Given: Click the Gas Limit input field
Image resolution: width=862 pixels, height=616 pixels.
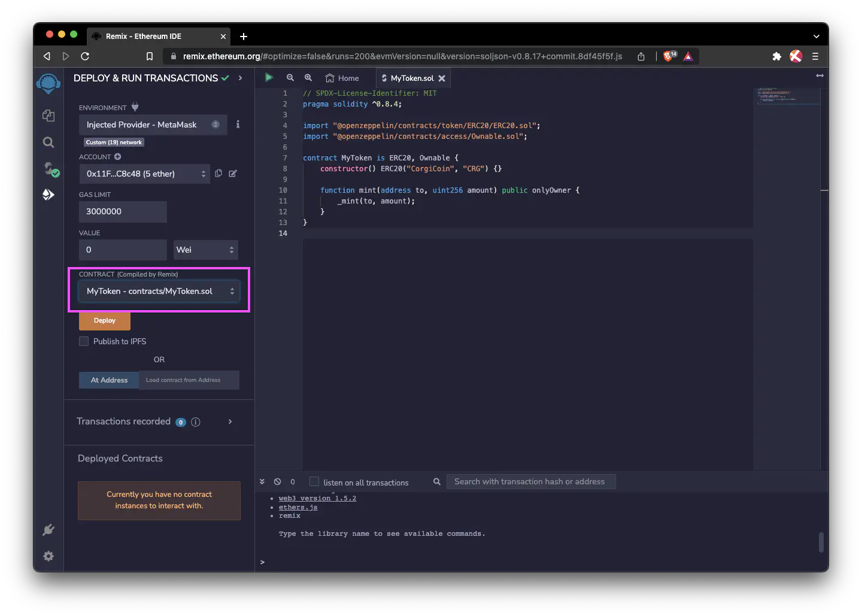Looking at the screenshot, I should pos(123,212).
